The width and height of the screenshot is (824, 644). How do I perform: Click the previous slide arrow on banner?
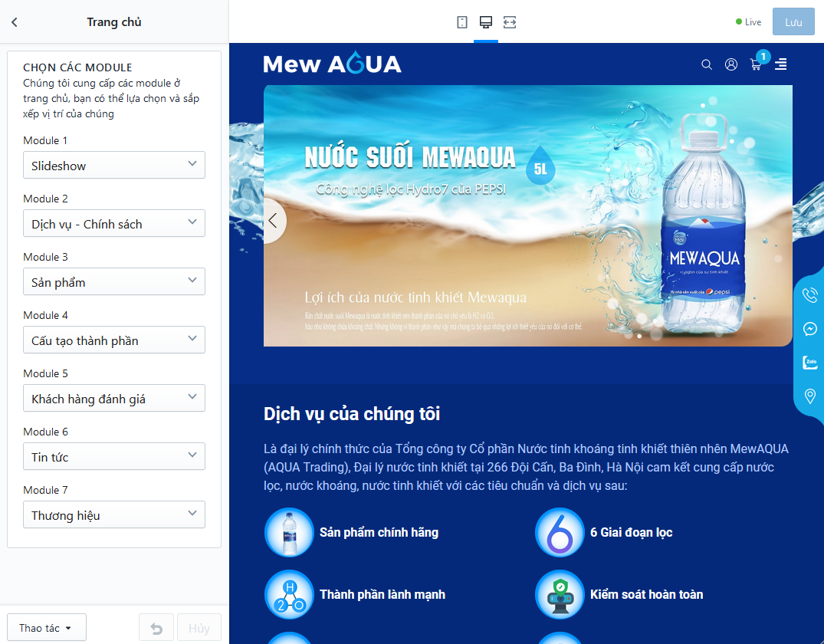pos(273,221)
